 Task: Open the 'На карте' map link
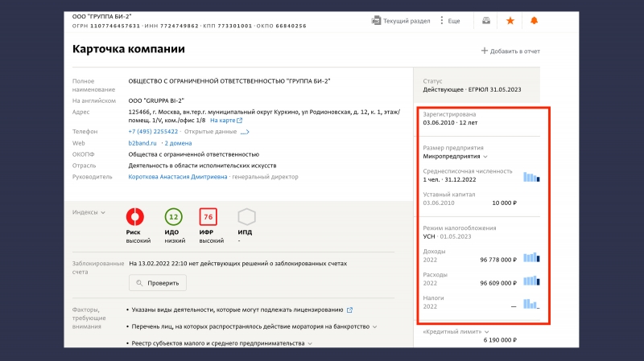click(226, 120)
